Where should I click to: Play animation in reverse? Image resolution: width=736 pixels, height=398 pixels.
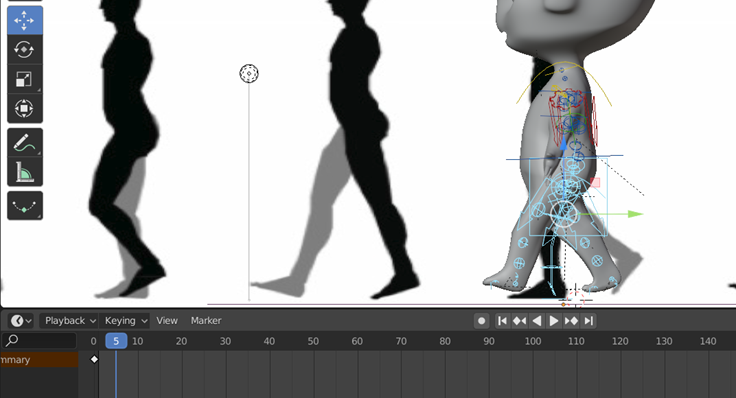537,321
